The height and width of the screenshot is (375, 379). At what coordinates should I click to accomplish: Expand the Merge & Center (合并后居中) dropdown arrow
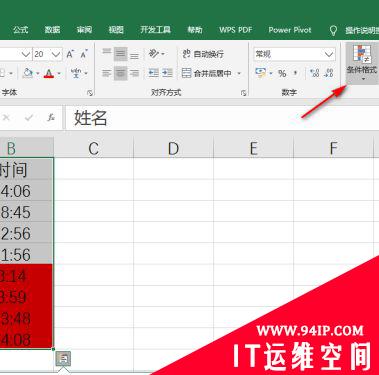point(239,73)
